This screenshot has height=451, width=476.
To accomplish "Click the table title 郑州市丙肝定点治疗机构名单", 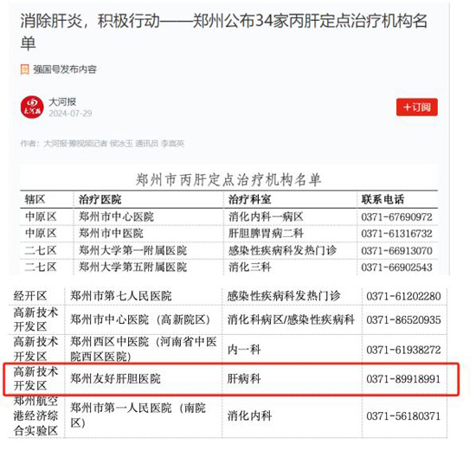I will [228, 180].
